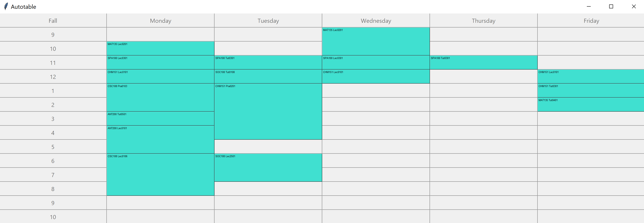Viewport: 644px width, 223px height.
Task: Select the CSC108 Lec0106 evening block
Action: click(160, 175)
